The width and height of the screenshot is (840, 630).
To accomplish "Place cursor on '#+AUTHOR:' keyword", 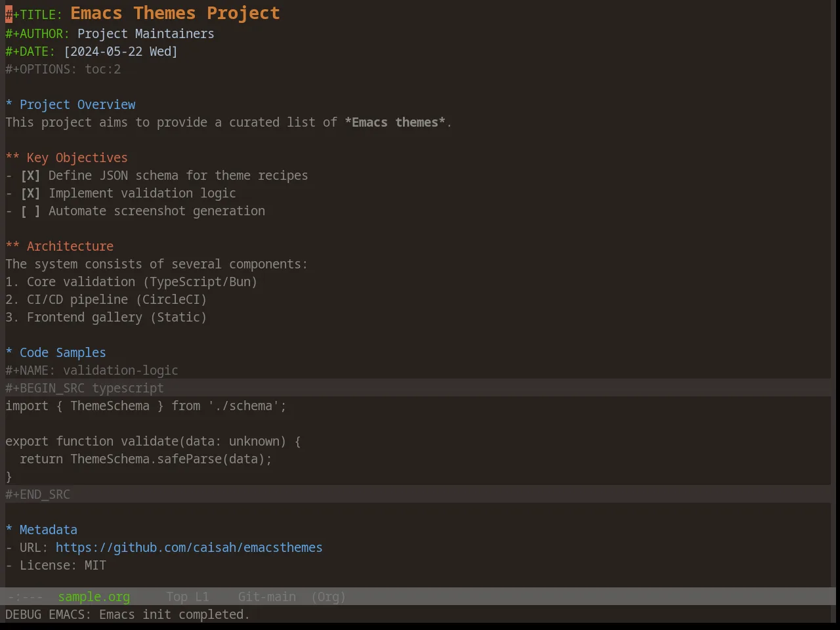I will tap(37, 34).
